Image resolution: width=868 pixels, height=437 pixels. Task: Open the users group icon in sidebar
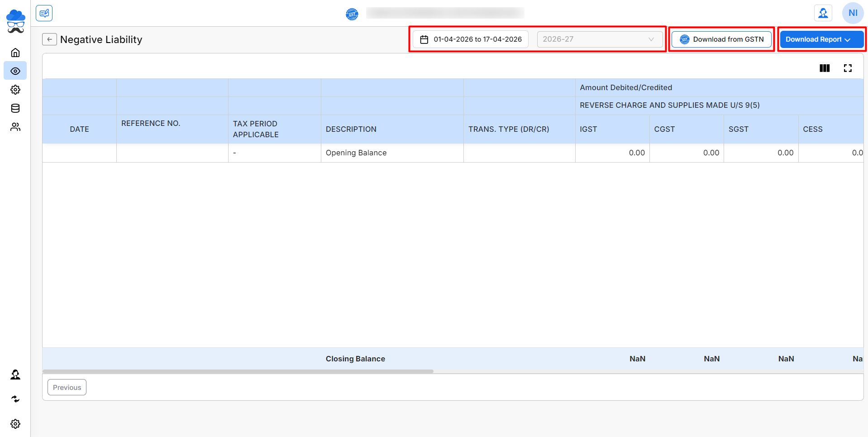[15, 127]
